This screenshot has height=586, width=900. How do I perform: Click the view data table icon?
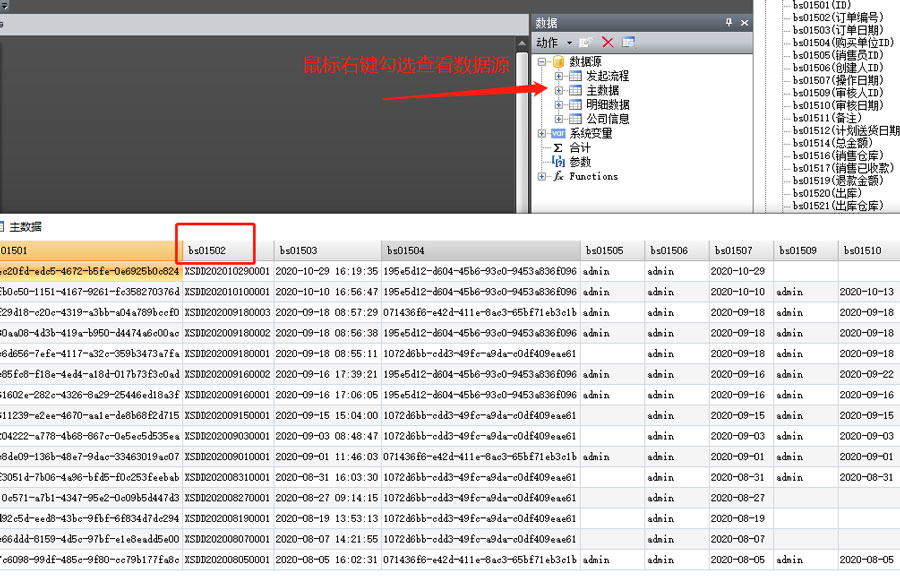pos(628,43)
